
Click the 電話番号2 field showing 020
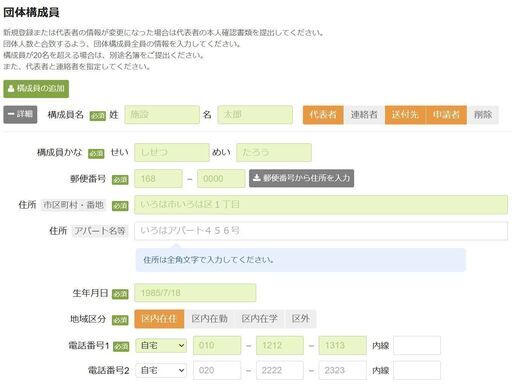[x=217, y=370]
